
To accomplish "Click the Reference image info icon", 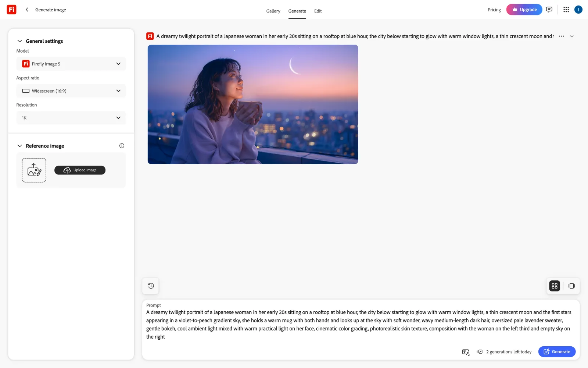I will pyautogui.click(x=122, y=146).
